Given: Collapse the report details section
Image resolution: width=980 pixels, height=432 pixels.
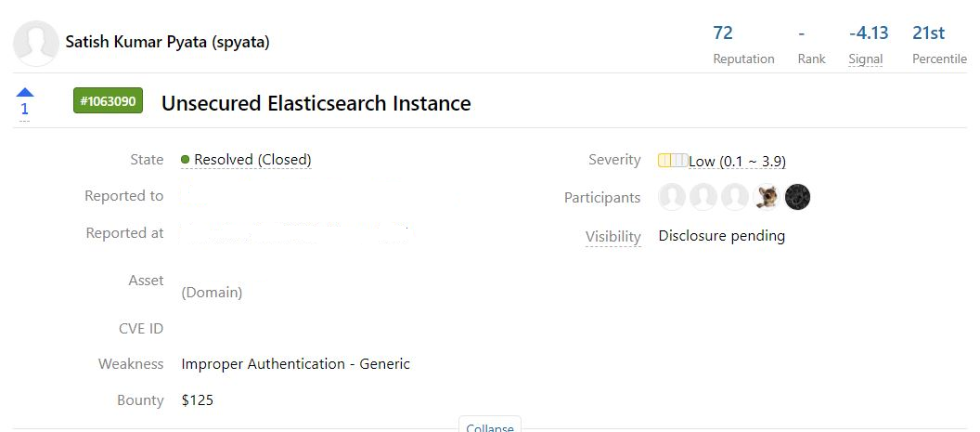Looking at the screenshot, I should (490, 425).
